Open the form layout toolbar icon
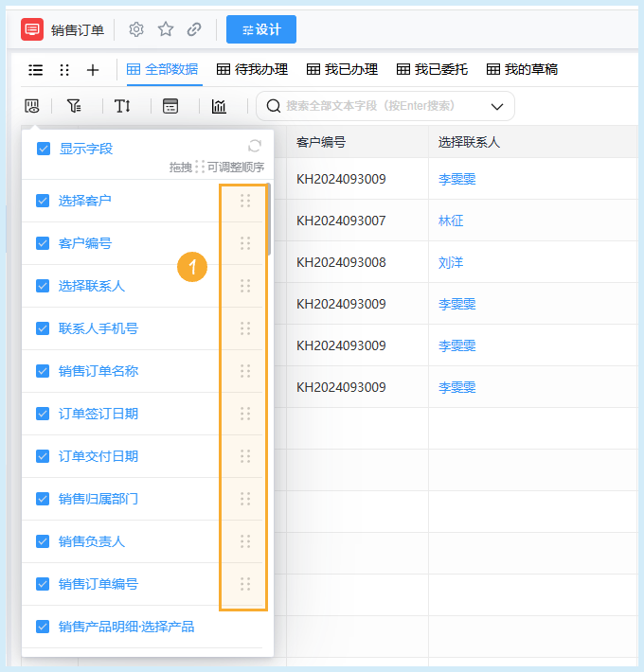This screenshot has width=644, height=672. click(170, 106)
